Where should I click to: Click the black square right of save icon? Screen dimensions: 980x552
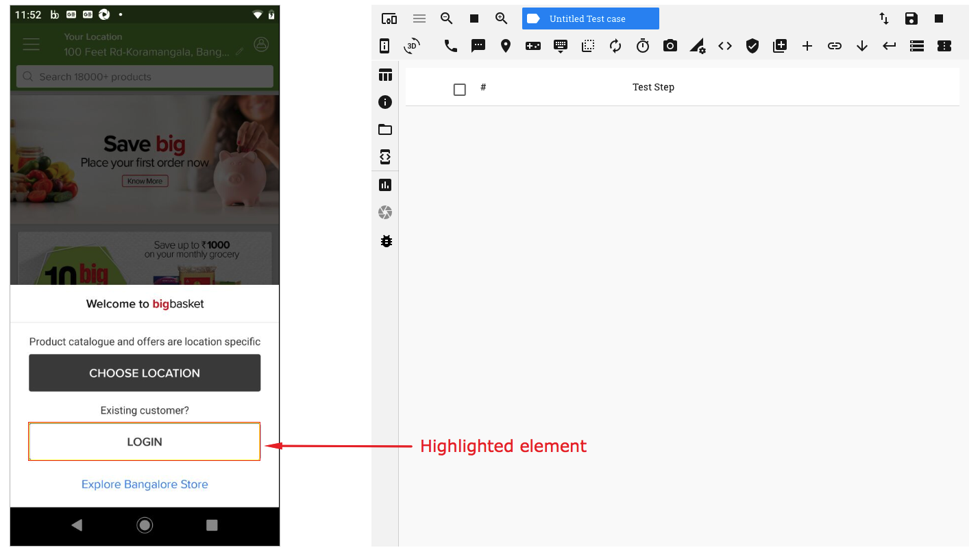pyautogui.click(x=939, y=19)
